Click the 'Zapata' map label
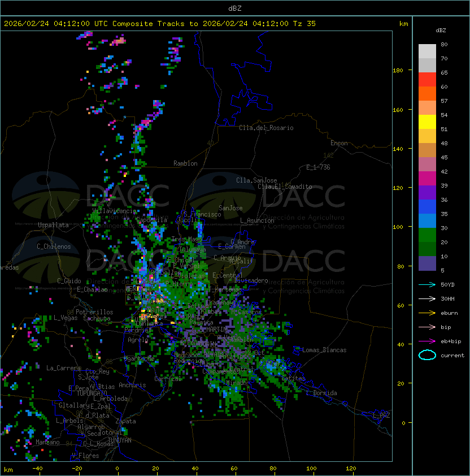 click(x=125, y=421)
